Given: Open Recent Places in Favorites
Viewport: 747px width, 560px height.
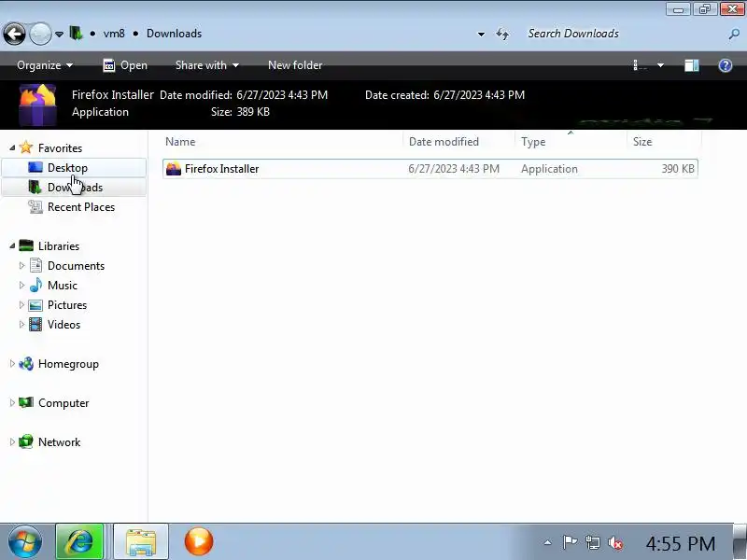Looking at the screenshot, I should pos(81,206).
